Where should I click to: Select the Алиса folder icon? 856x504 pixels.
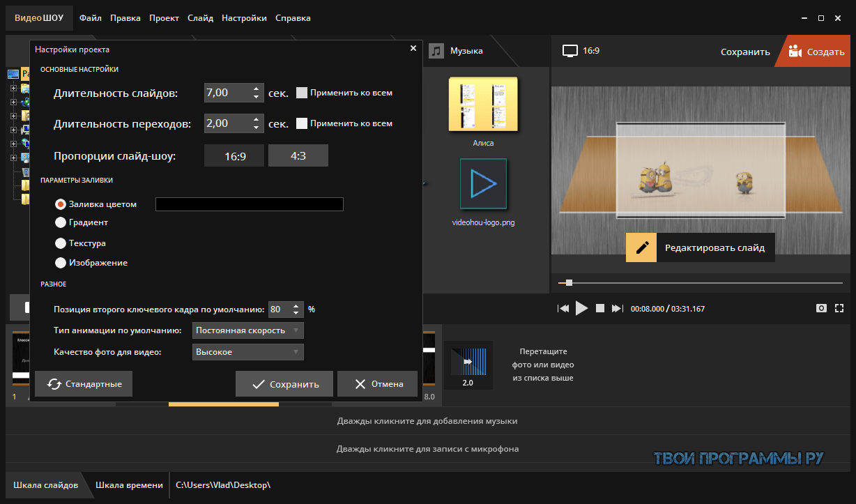coord(483,105)
